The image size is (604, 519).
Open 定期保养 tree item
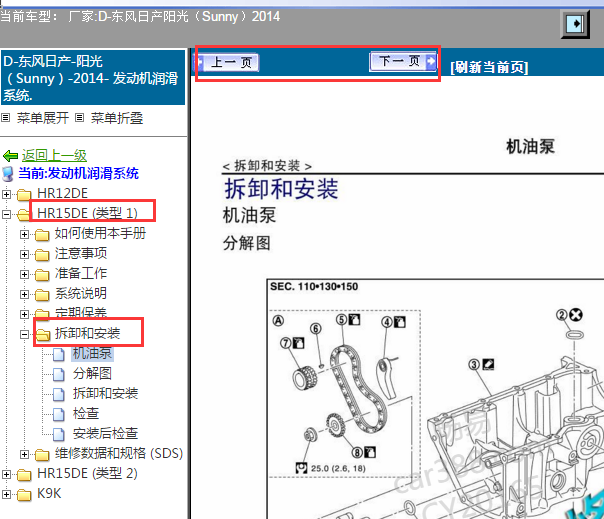click(x=81, y=312)
